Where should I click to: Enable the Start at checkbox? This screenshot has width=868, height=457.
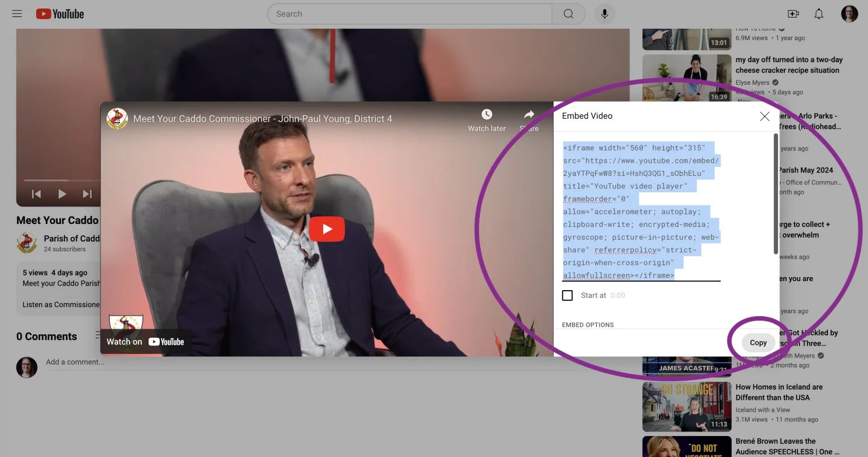coord(567,295)
